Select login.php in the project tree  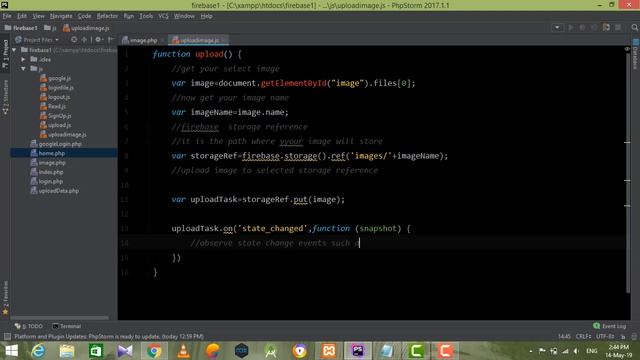pyautogui.click(x=47, y=182)
